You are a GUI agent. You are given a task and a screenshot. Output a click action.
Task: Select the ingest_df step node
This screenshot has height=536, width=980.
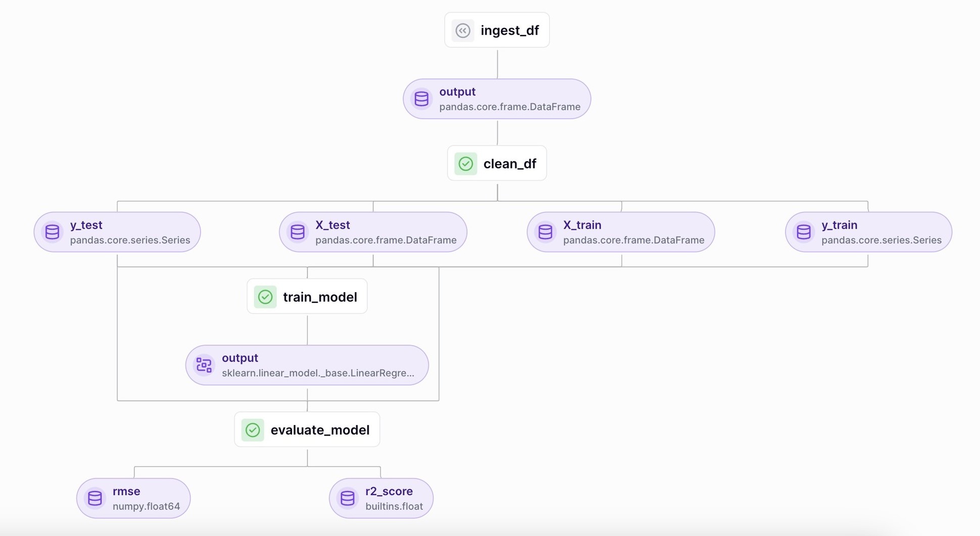pos(509,30)
